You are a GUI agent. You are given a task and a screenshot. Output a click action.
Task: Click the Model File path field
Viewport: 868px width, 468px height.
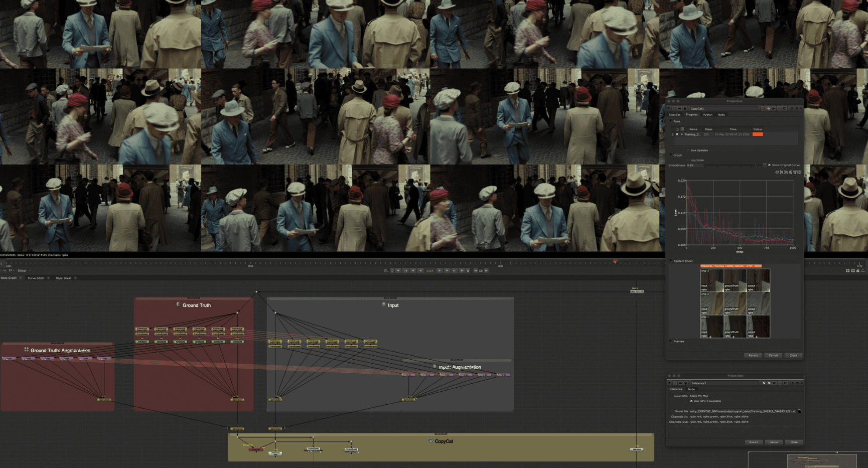(x=743, y=411)
